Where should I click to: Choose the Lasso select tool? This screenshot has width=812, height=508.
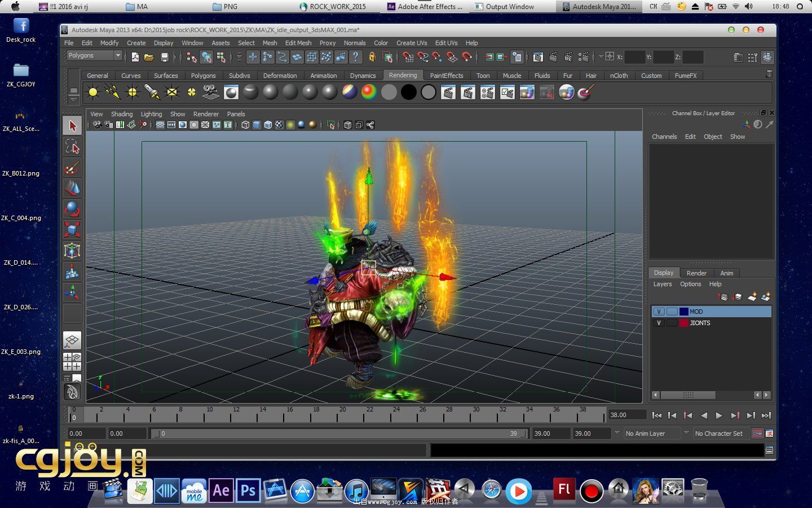pos(72,147)
